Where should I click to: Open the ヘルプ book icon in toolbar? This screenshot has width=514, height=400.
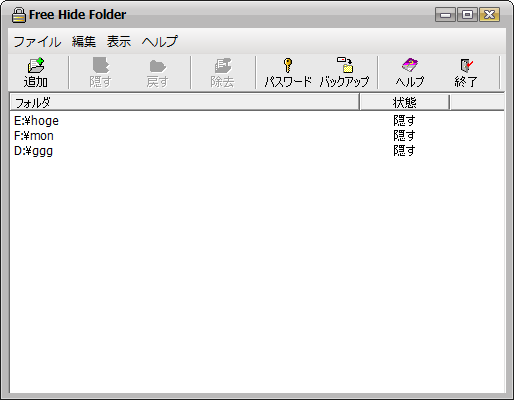point(410,65)
